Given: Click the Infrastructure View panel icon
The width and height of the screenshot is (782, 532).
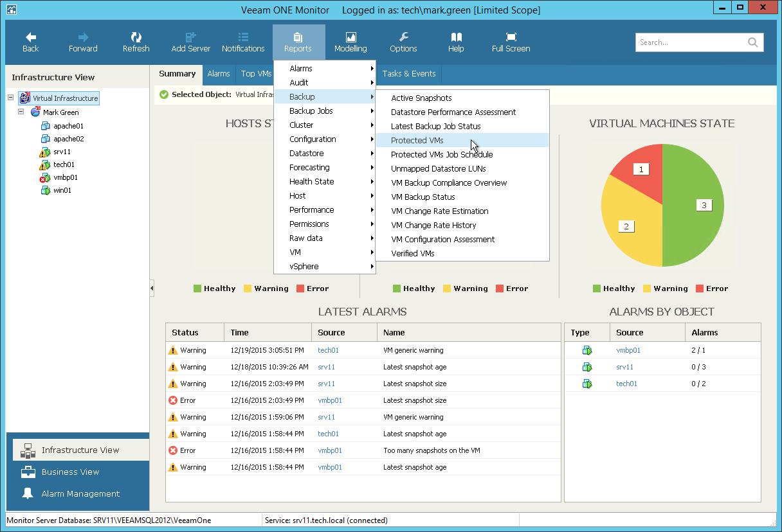Looking at the screenshot, I should tap(28, 450).
